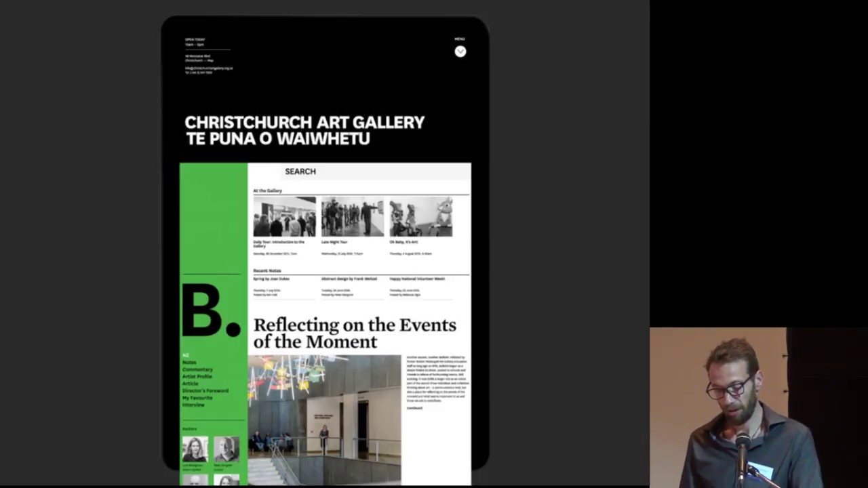Image resolution: width=868 pixels, height=488 pixels.
Task: Open the Late Night Tour title link
Action: 334,242
